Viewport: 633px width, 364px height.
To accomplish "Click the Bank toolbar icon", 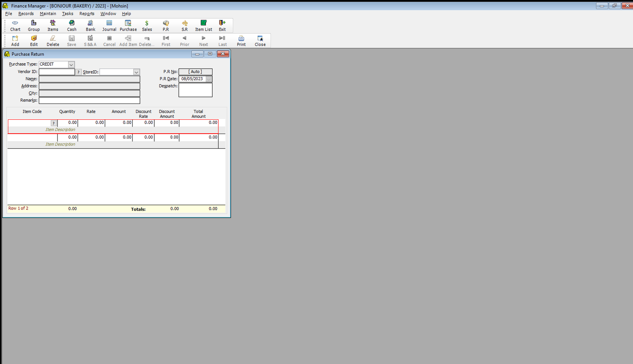I will [91, 25].
